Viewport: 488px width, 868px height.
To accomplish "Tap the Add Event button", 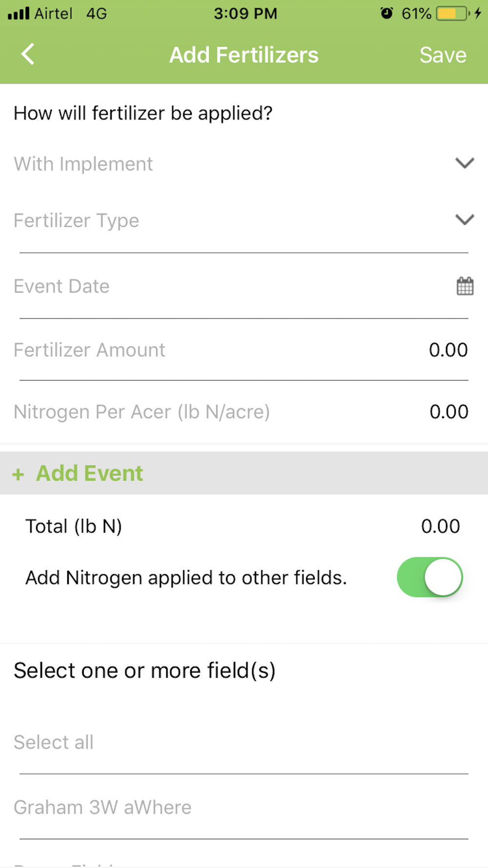I will pyautogui.click(x=90, y=473).
